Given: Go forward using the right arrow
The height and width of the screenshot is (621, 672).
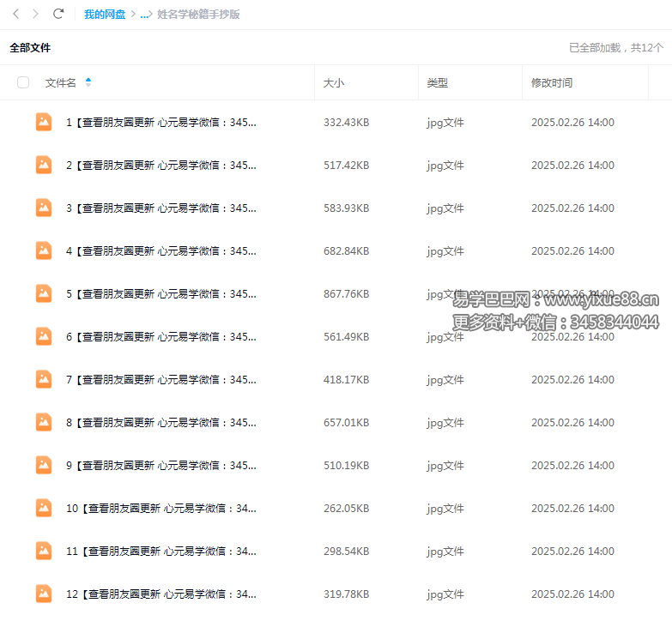Looking at the screenshot, I should point(35,14).
